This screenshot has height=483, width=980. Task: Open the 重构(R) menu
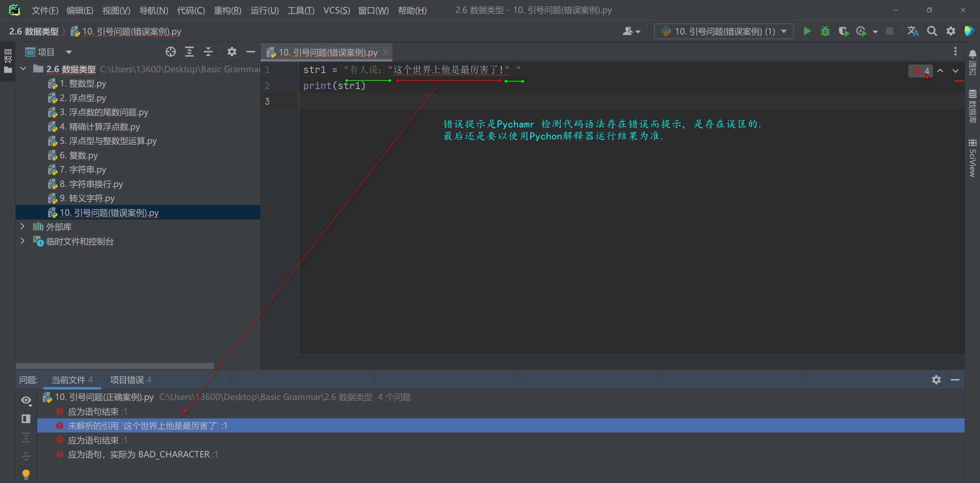click(x=227, y=10)
